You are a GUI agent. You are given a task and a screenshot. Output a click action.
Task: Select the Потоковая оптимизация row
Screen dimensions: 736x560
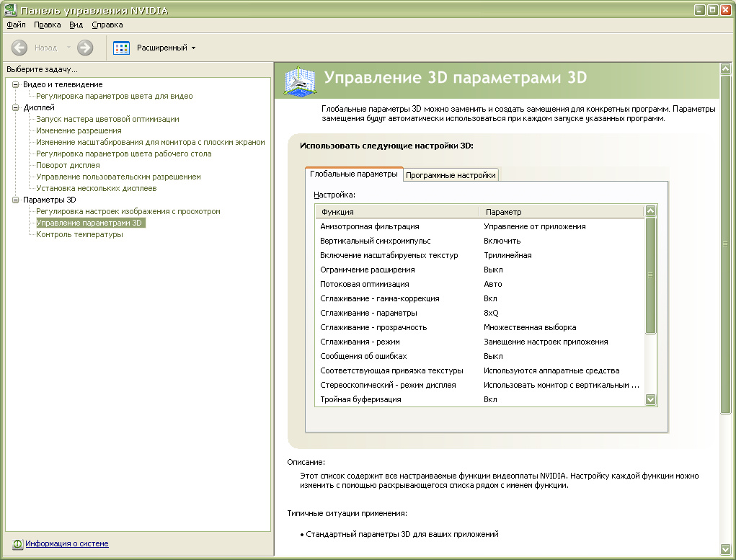click(479, 285)
